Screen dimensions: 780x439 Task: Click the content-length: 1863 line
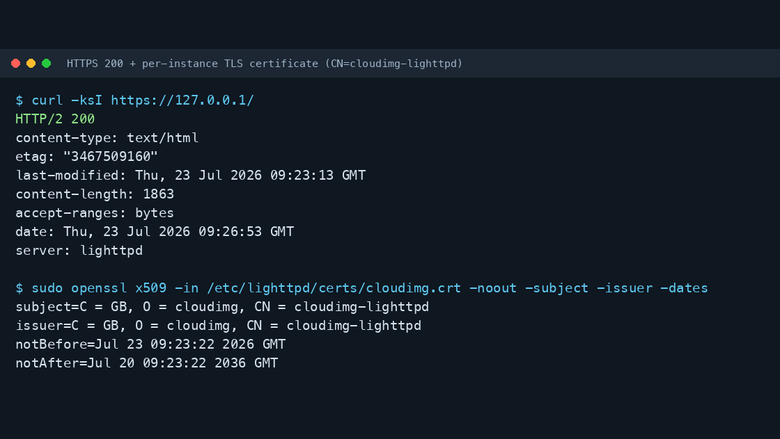click(x=95, y=194)
